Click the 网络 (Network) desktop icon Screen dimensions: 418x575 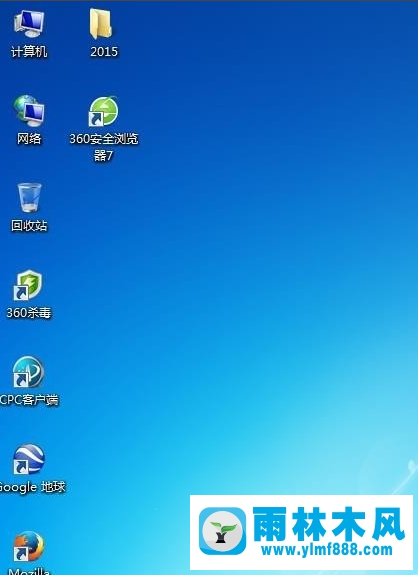pos(29,111)
